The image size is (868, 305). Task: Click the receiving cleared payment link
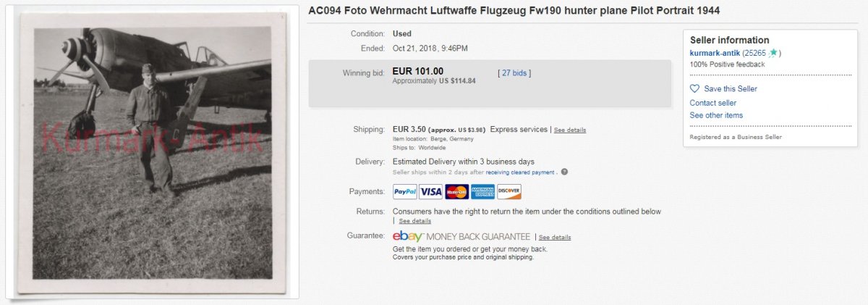coord(521,172)
